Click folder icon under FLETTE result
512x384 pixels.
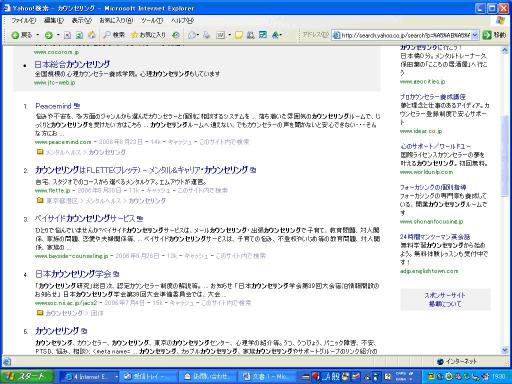[40, 201]
